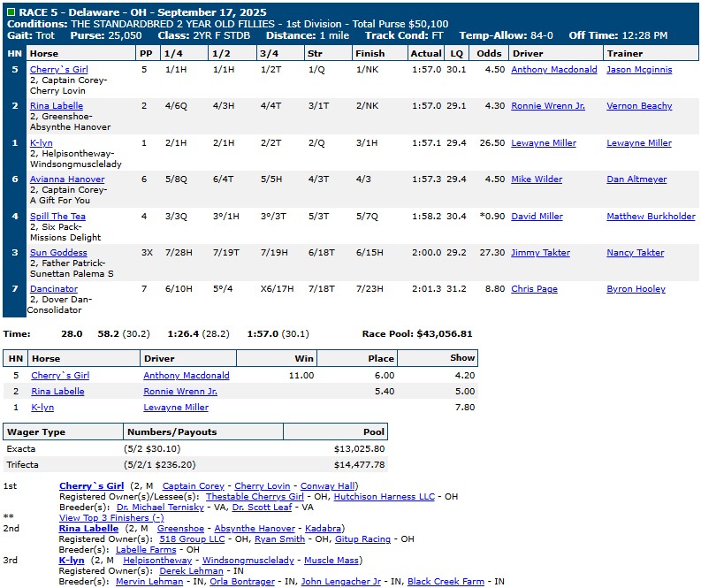Select driver Jimmy Takter's link
701x588 pixels.
coord(540,253)
